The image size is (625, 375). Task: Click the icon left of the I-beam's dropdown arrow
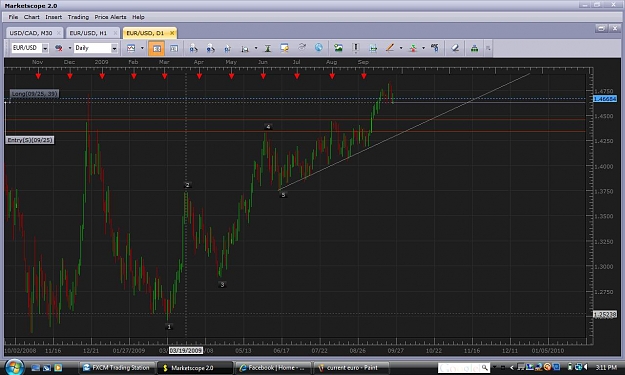pyautogui.click(x=245, y=49)
